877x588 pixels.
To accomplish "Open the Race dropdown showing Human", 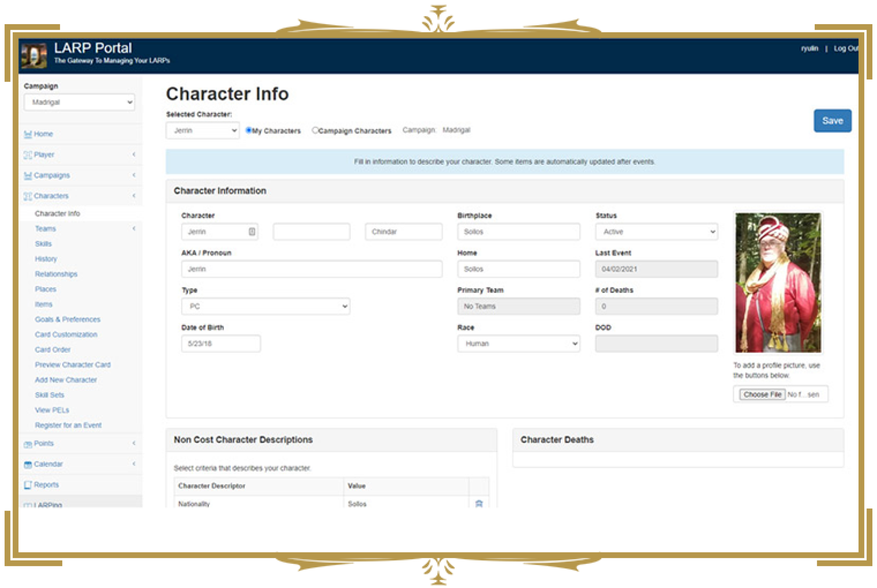I will pos(518,343).
